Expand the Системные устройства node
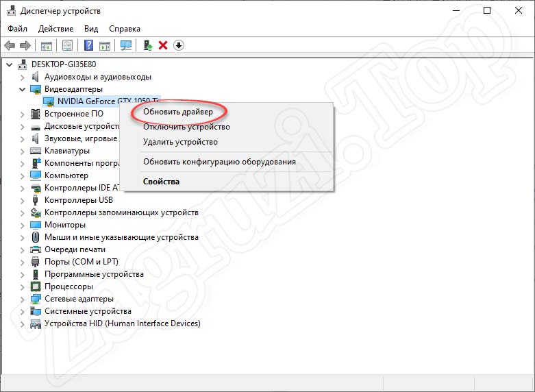This screenshot has width=535, height=392. click(22, 311)
